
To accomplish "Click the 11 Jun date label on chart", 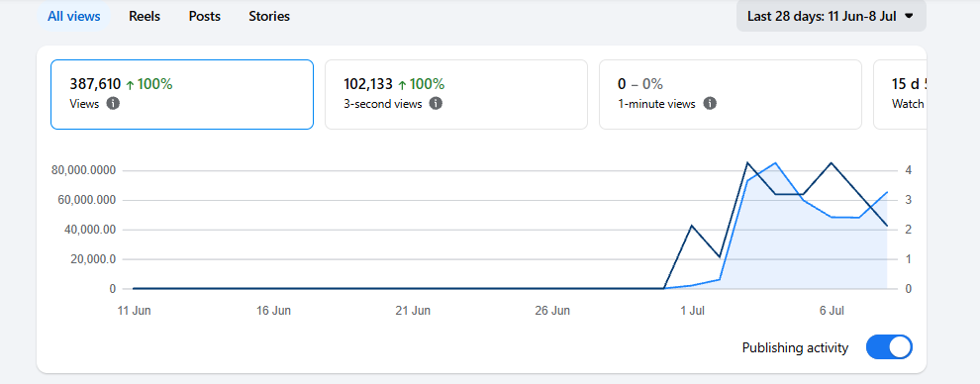I will click(x=134, y=311).
